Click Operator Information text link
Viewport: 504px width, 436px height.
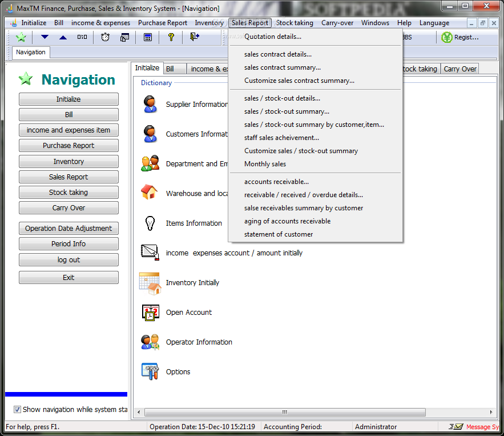coord(199,342)
